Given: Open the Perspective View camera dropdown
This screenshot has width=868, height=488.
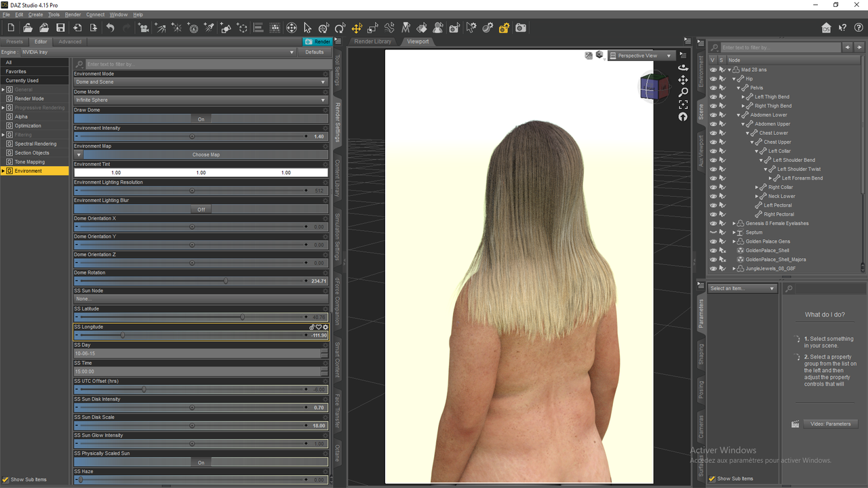Looking at the screenshot, I should click(x=641, y=56).
